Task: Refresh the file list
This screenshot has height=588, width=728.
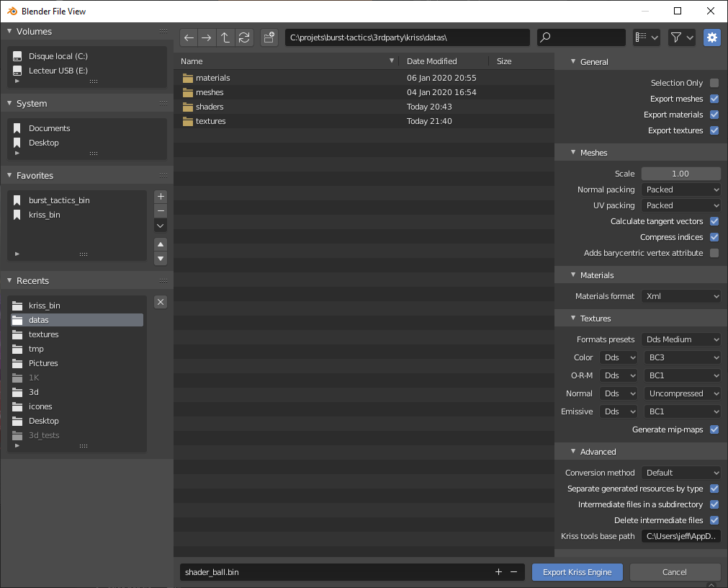Action: click(x=245, y=37)
